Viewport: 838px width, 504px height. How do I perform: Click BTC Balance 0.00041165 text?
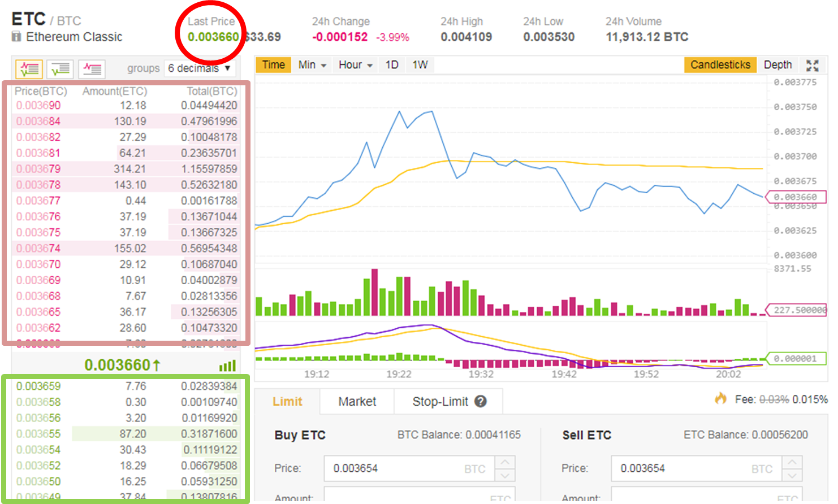(459, 435)
